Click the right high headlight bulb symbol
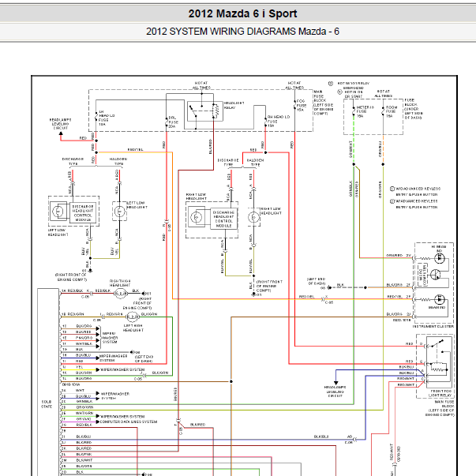This screenshot has height=476, width=476. (120, 294)
